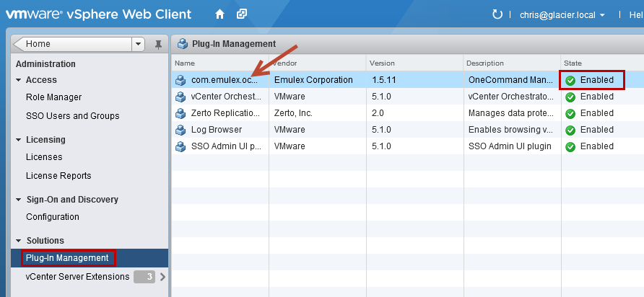Click the Plug-In Management panel title icon
Screen dimensions: 644x297
pyautogui.click(x=183, y=44)
